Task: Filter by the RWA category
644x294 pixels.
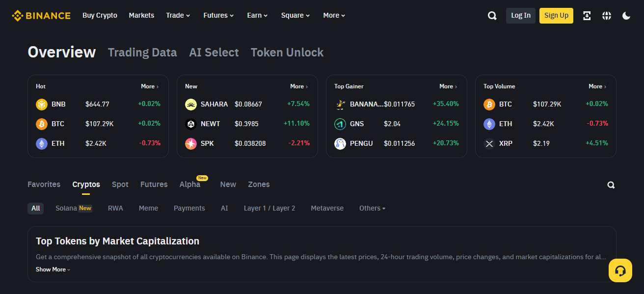Action: pos(115,208)
